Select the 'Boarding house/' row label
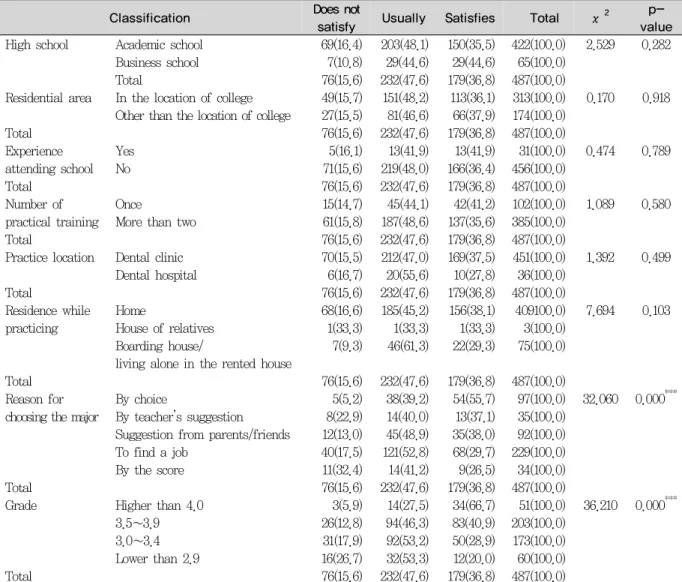Image resolution: width=682 pixels, height=582 pixels. (x=159, y=346)
